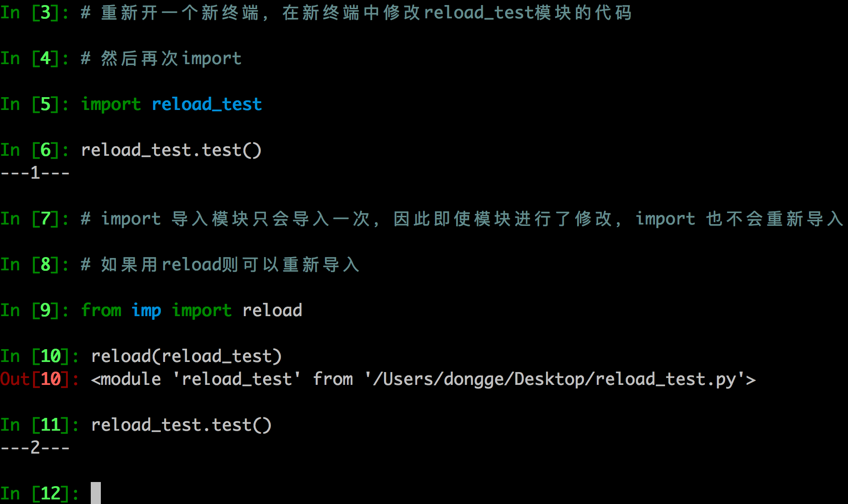Click the "# 如果用reload则可以重新导入" comment

point(220,265)
